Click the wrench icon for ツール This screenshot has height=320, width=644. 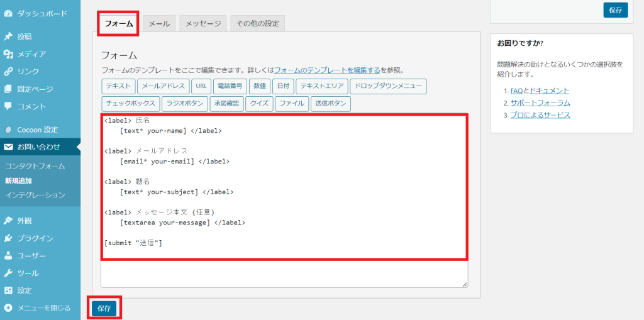(8, 273)
